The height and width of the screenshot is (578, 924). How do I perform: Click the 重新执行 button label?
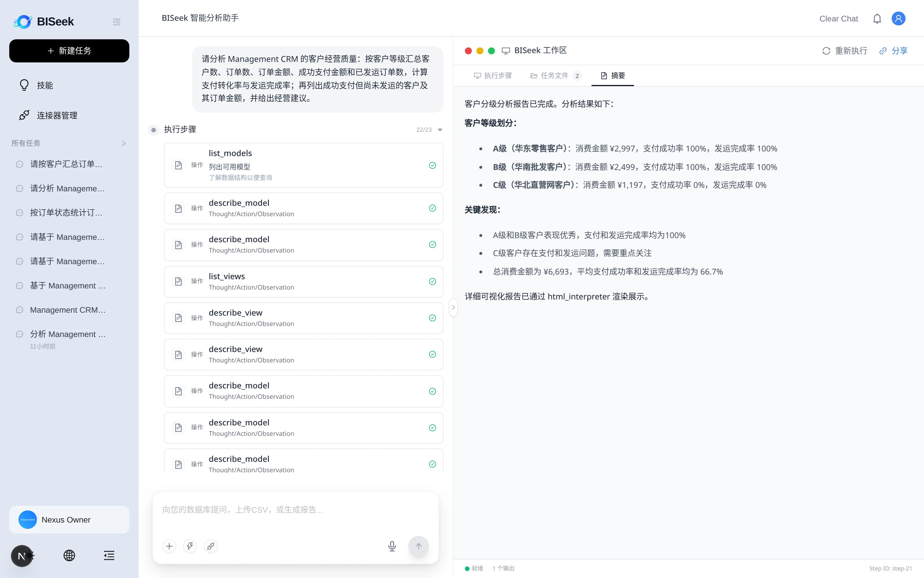[851, 51]
